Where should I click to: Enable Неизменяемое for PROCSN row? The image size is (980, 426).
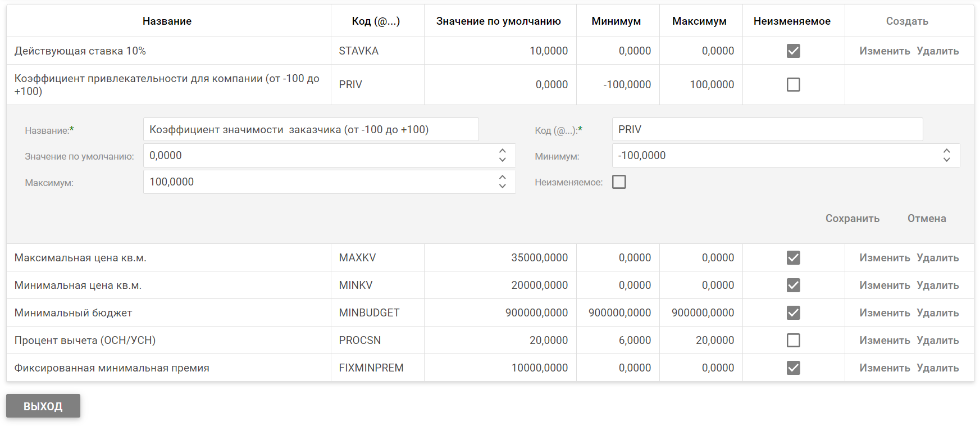(793, 341)
